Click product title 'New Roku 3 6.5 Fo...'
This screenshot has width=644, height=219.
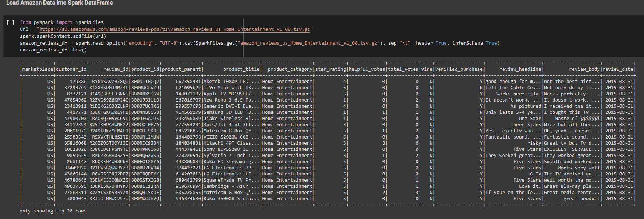(x=232, y=100)
